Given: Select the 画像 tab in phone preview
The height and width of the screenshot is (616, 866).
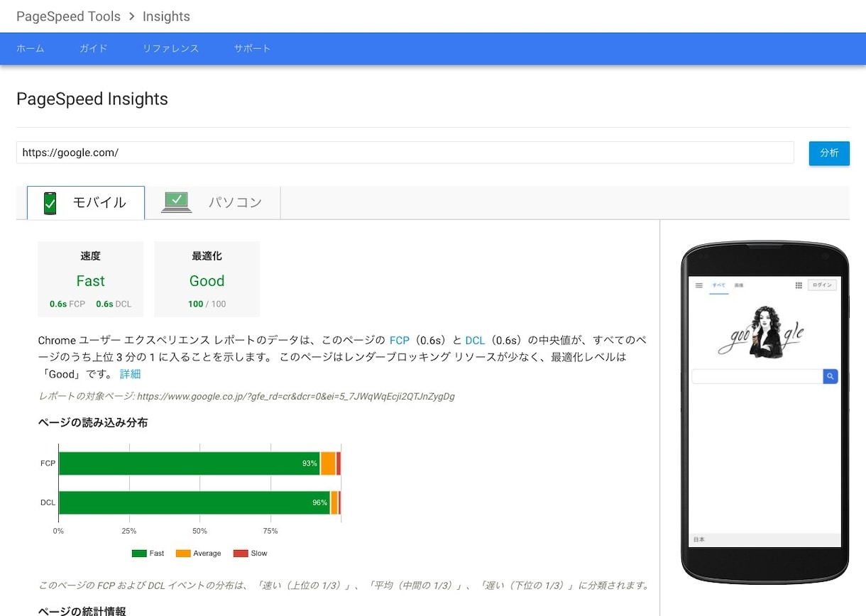Looking at the screenshot, I should coord(739,285).
